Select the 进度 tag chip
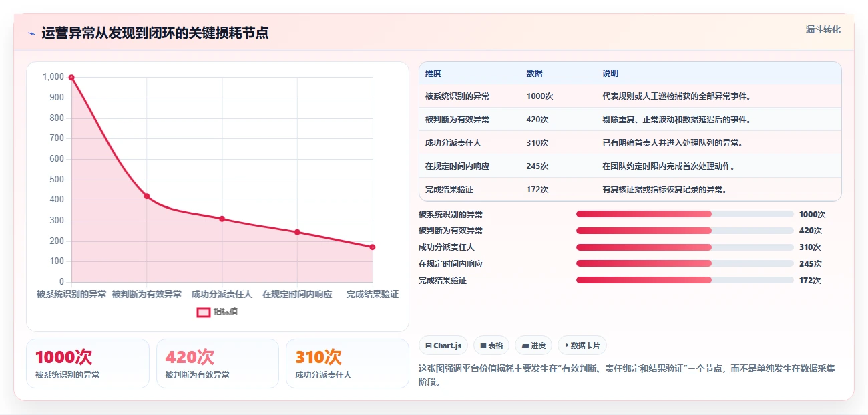This screenshot has width=868, height=415. (x=533, y=345)
